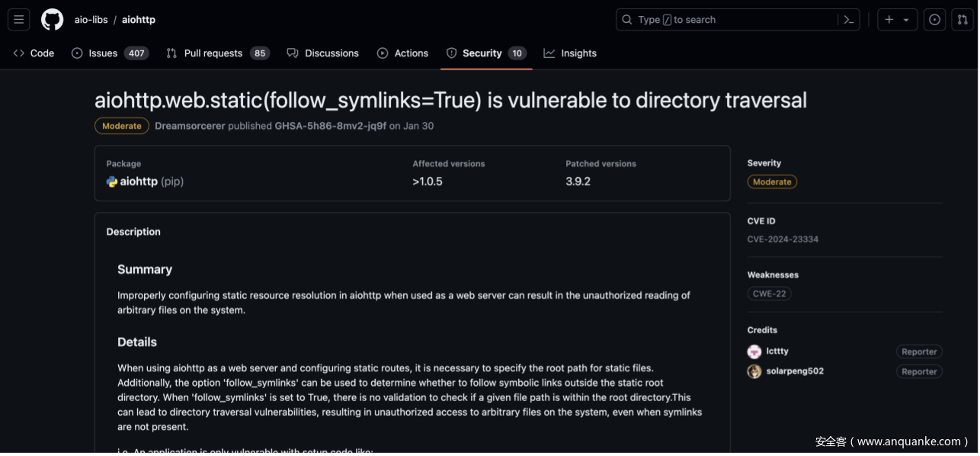Open the pull requests icon in header
The image size is (980, 456).
coord(962,20)
